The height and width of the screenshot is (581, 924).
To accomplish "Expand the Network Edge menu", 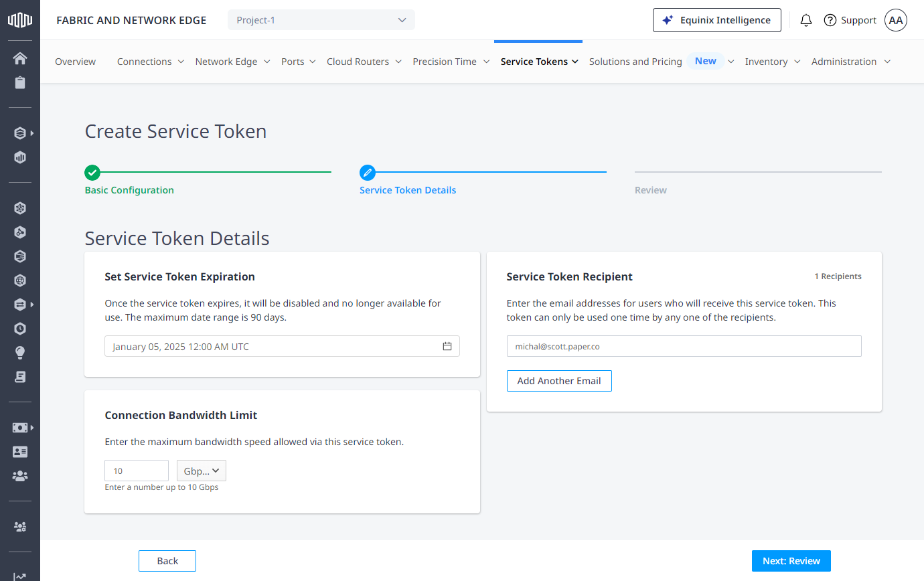I will coord(232,62).
